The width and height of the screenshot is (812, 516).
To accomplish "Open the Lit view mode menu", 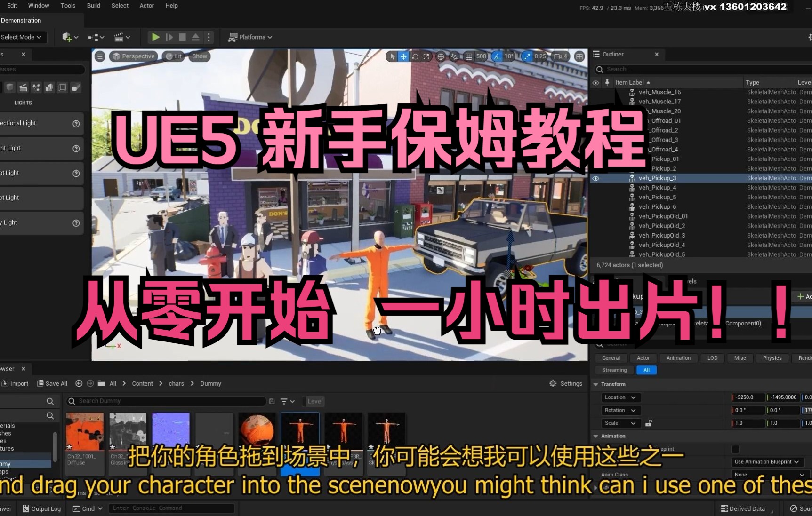I will click(x=174, y=56).
